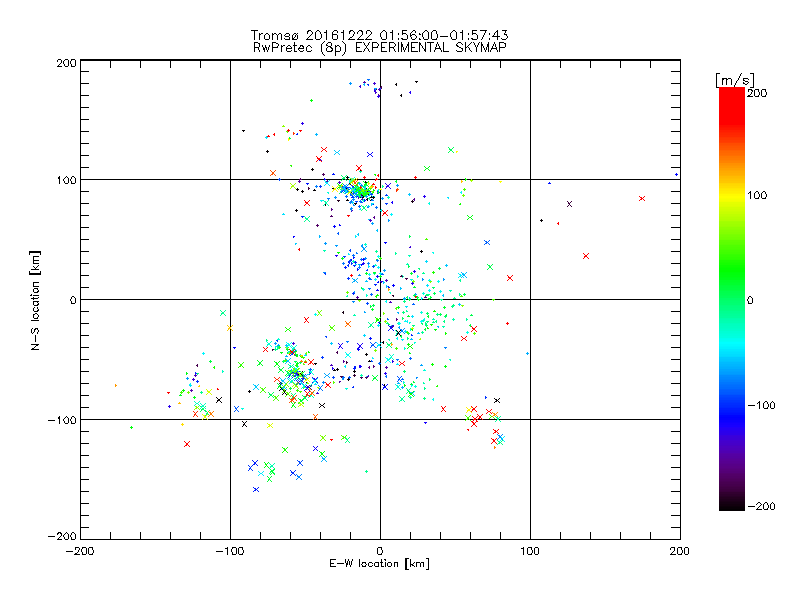Click the colorbar tick label "100"
Viewport: 800px width, 600px height.
(757, 195)
